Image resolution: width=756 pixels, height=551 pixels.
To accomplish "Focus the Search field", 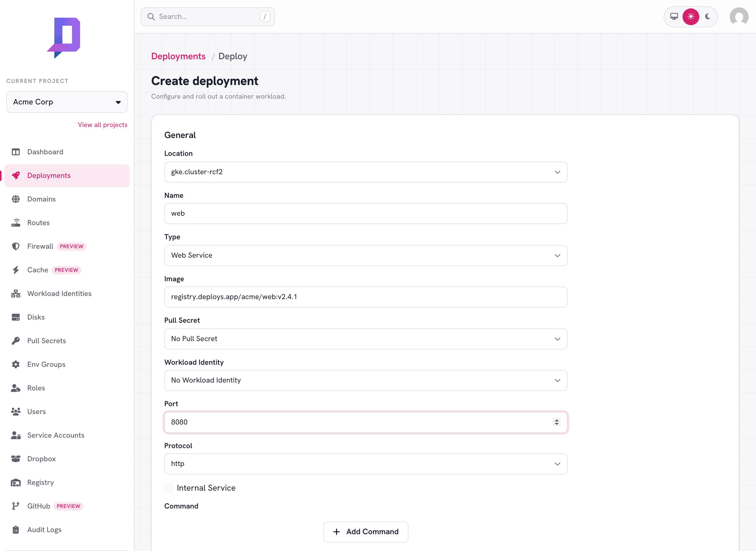I will (x=208, y=17).
